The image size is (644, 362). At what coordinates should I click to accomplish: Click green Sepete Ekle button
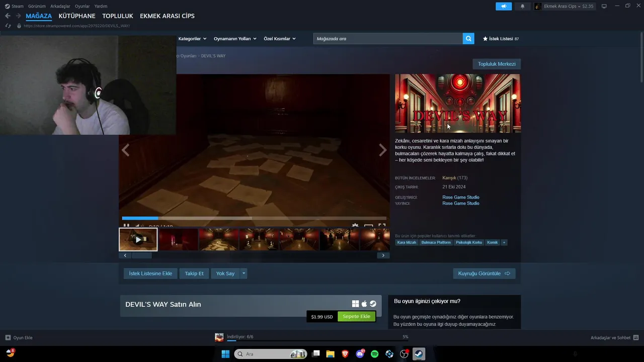point(356,317)
